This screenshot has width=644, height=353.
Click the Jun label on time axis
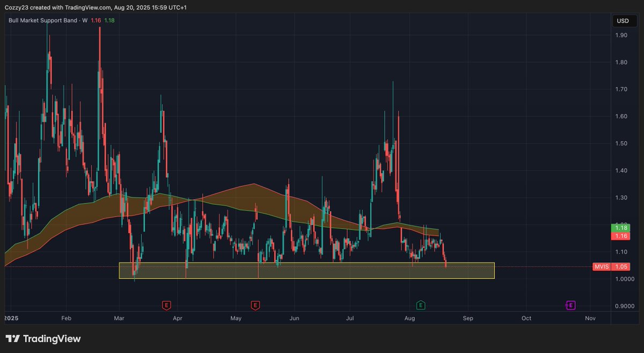pos(294,318)
